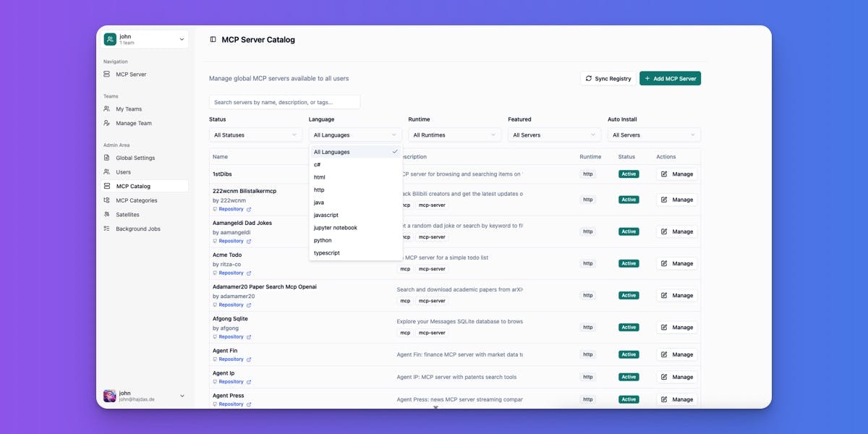Screen dimensions: 868x434
Task: Click the Satellites sidebar icon
Action: 107,215
